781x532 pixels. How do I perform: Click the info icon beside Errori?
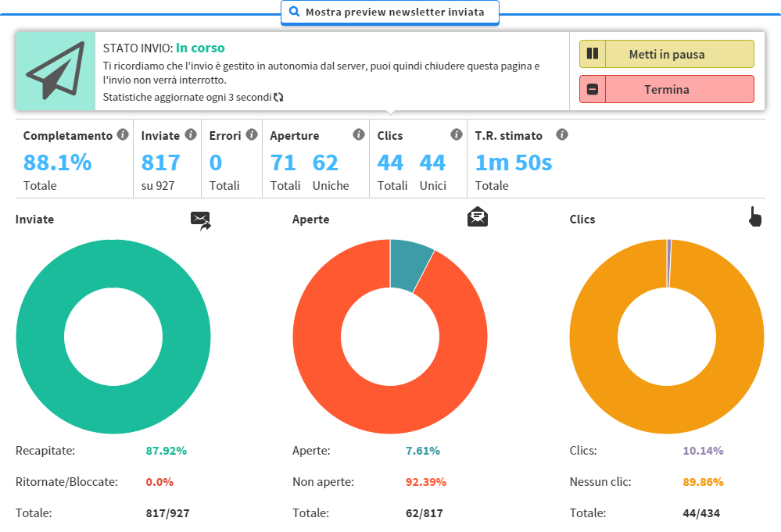[x=252, y=134]
